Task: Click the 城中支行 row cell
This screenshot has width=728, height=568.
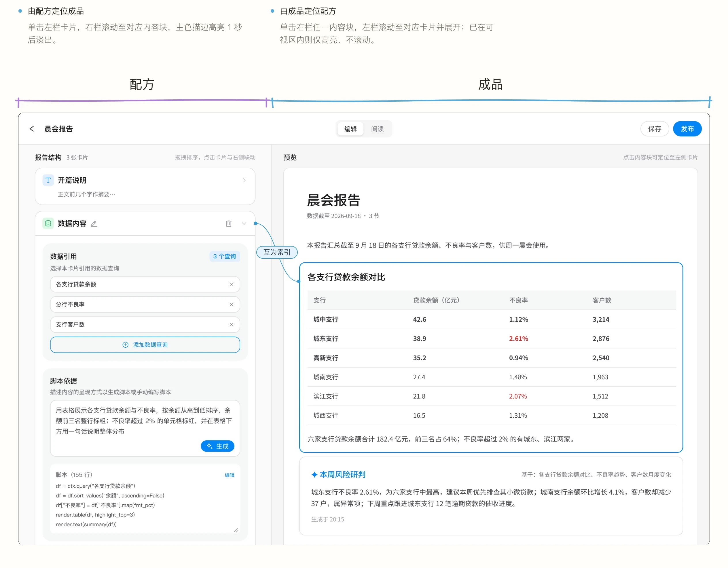Action: [326, 319]
